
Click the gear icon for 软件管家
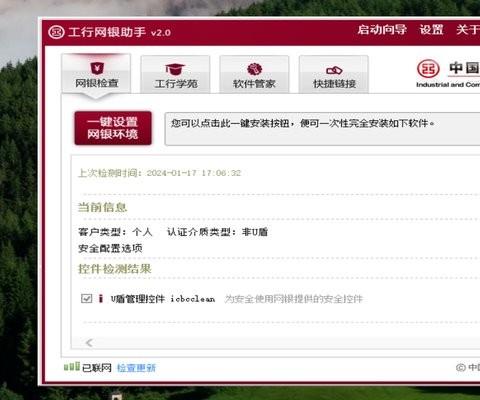pos(254,69)
